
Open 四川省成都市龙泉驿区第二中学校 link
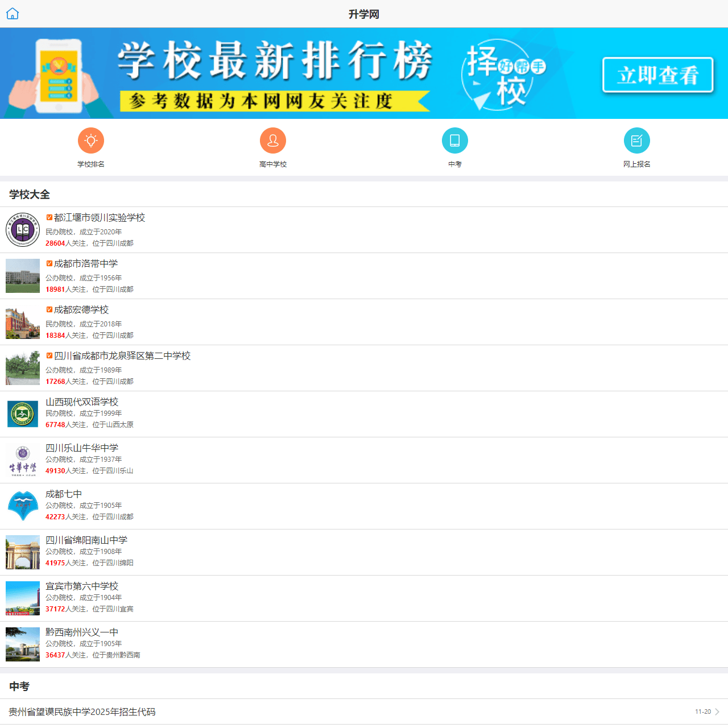pos(122,356)
